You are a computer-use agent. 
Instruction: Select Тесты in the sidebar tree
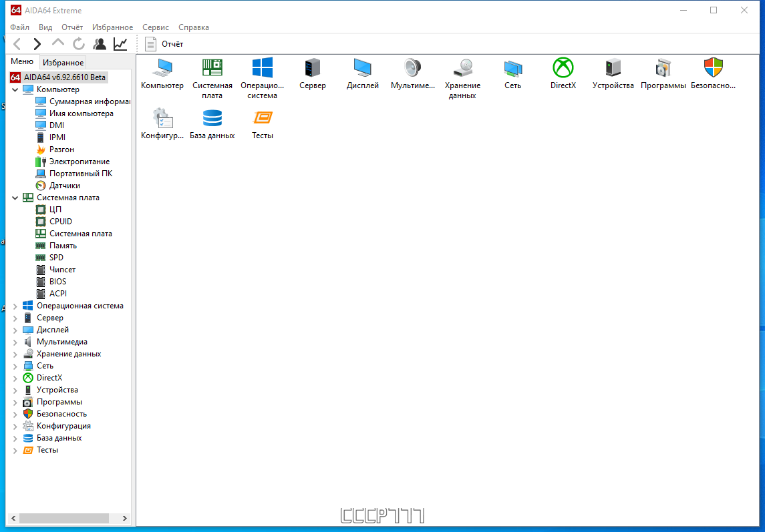41,450
